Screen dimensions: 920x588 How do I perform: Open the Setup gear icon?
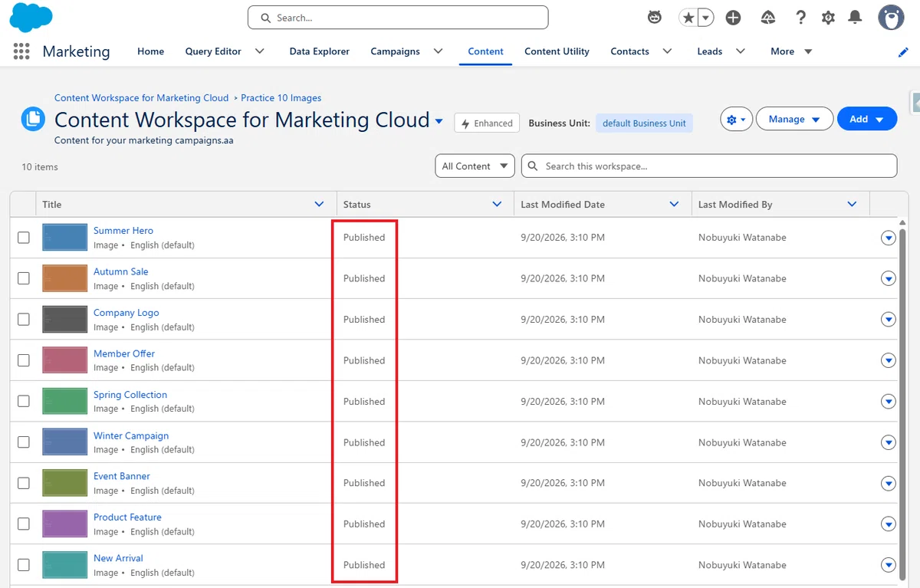[x=828, y=18]
